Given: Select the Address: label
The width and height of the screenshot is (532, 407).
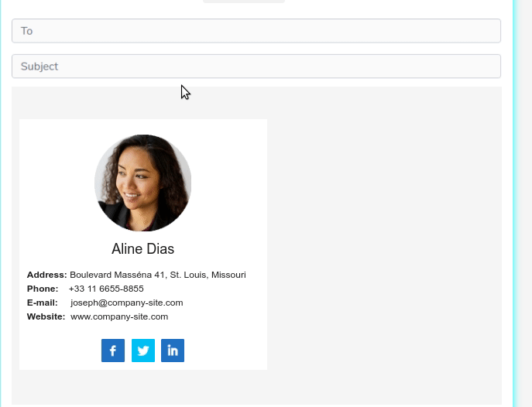Looking at the screenshot, I should (x=46, y=275).
